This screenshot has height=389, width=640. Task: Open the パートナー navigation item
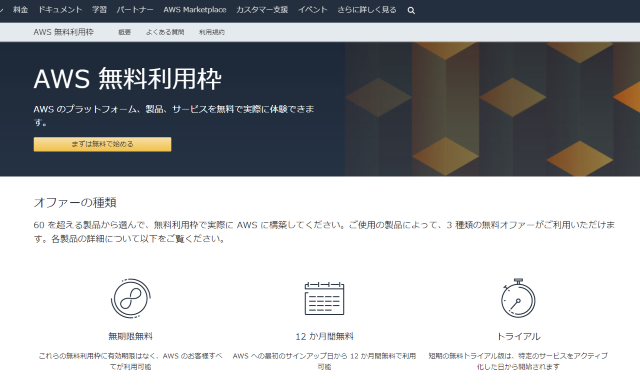(x=135, y=10)
